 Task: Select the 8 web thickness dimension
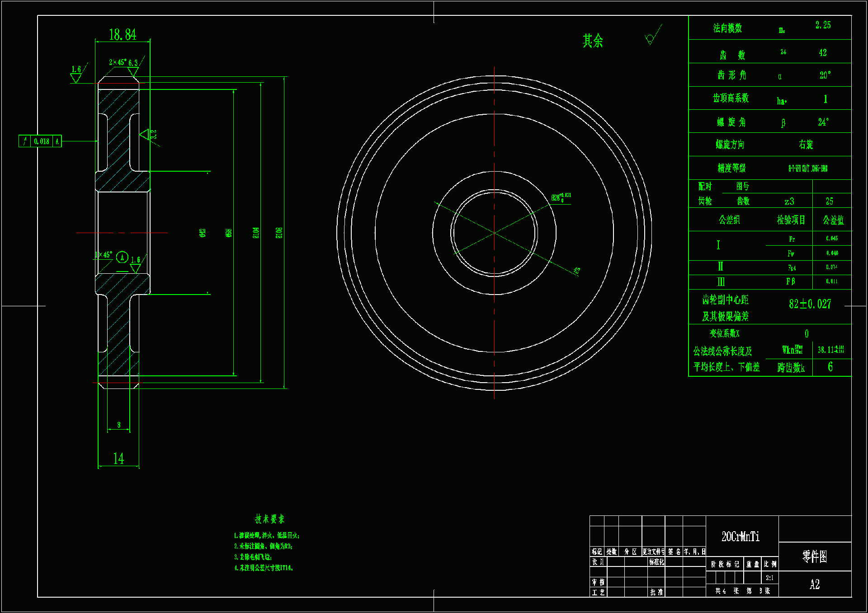tap(118, 425)
